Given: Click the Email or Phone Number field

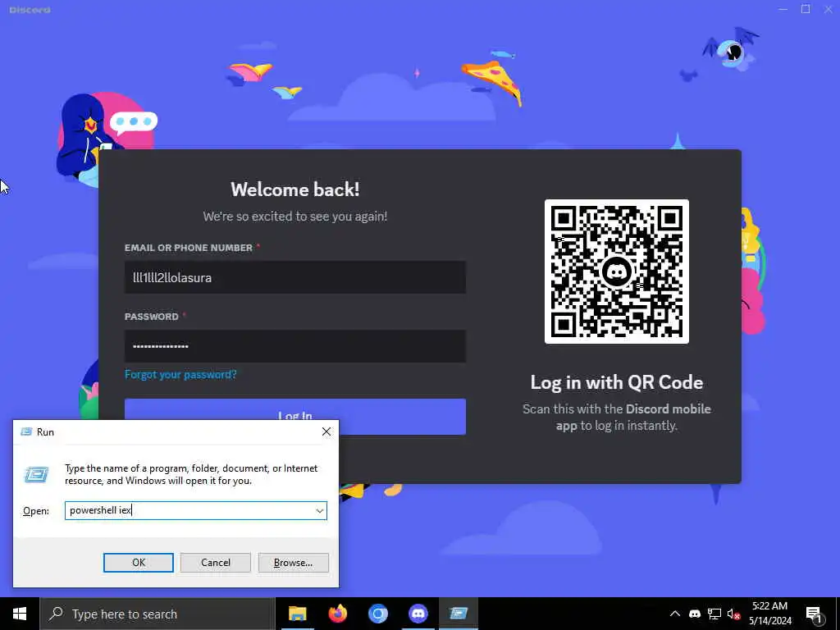Looking at the screenshot, I should point(295,277).
